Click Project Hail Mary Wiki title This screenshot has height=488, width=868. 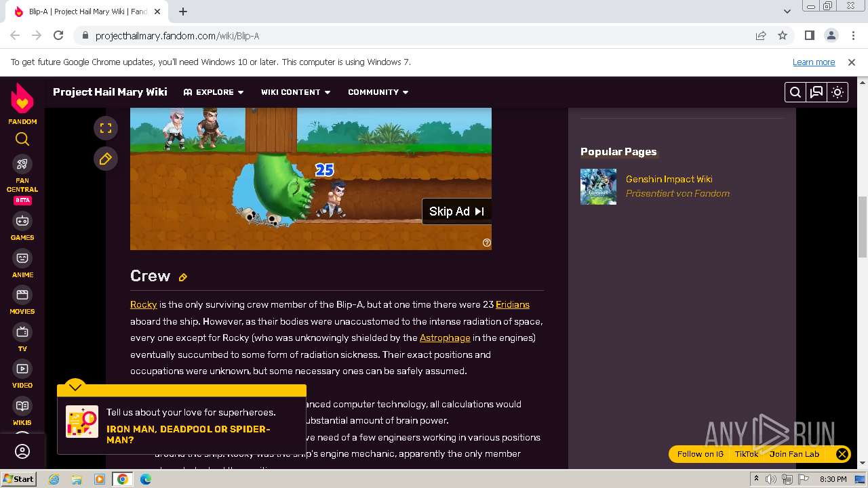110,92
